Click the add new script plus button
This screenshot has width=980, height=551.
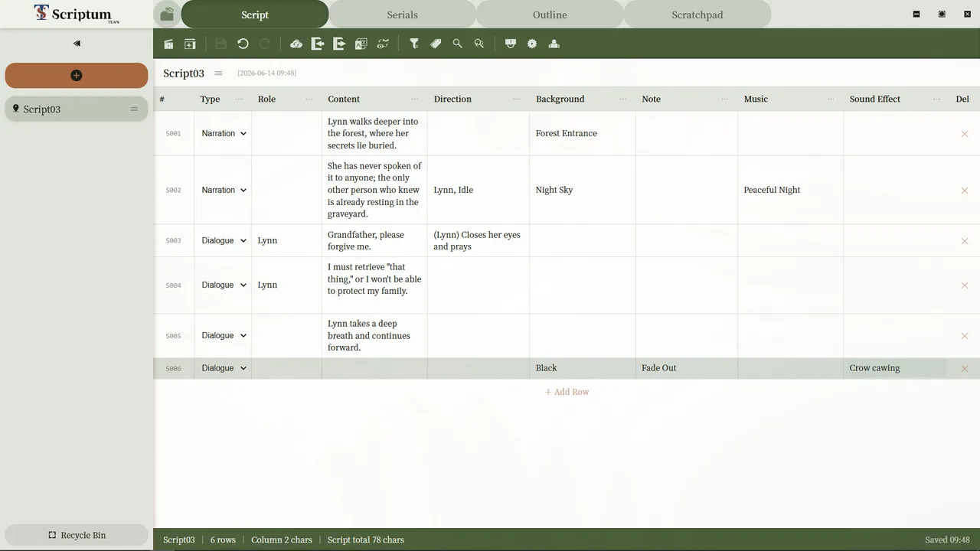pyautogui.click(x=77, y=75)
